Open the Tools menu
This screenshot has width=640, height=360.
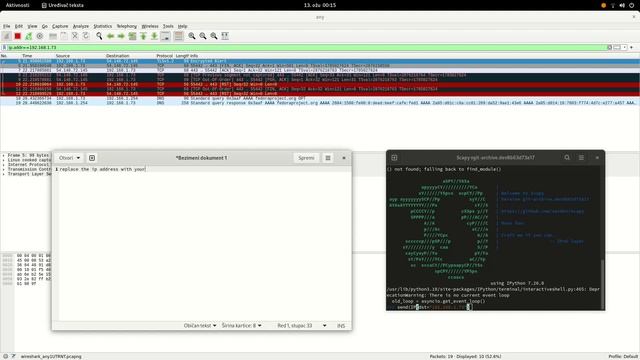[168, 26]
